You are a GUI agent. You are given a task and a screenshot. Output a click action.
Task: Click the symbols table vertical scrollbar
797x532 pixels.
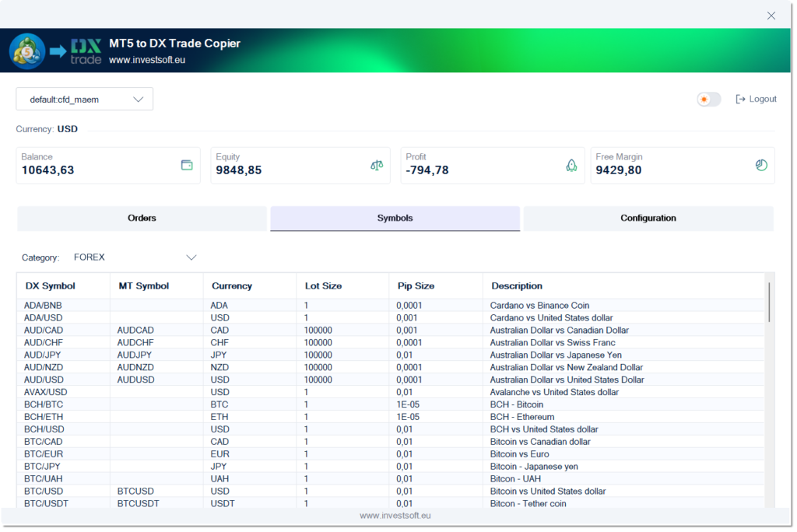(x=769, y=303)
